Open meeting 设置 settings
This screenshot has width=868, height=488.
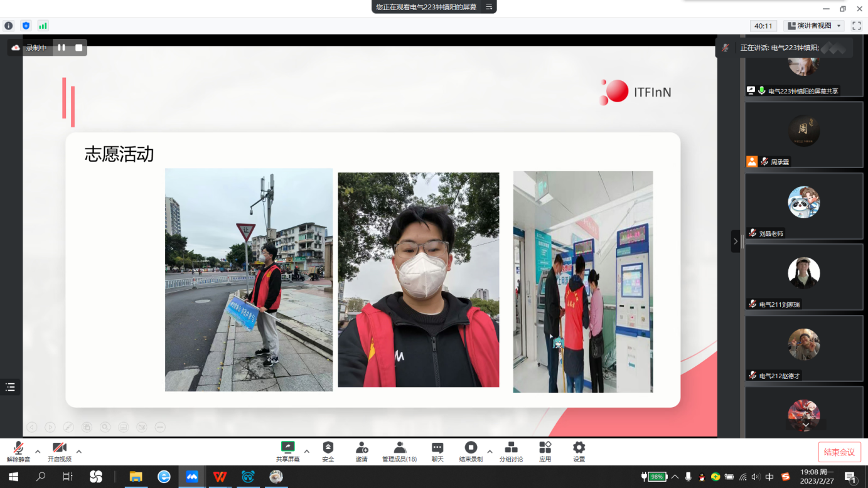point(579,452)
